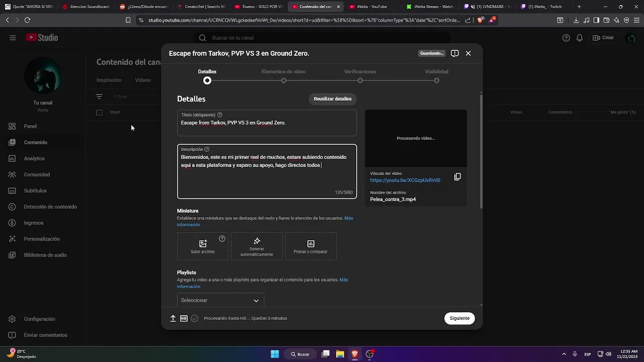Tick the select-all checkbox in content table
The height and width of the screenshot is (362, 644).
point(99,113)
